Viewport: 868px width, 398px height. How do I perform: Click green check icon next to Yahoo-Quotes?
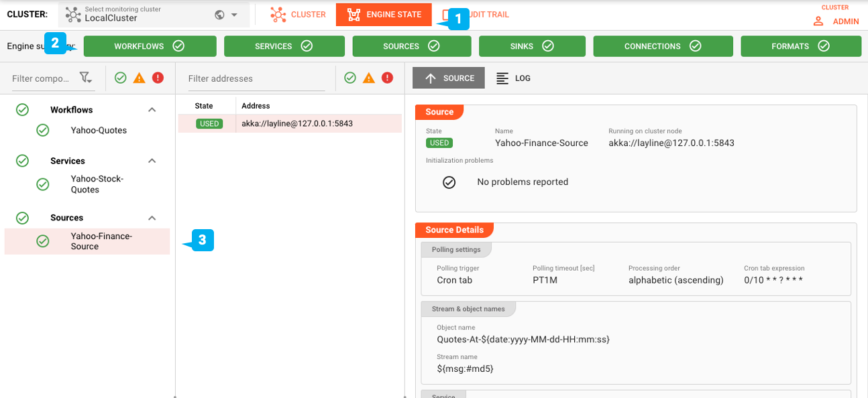(43, 131)
